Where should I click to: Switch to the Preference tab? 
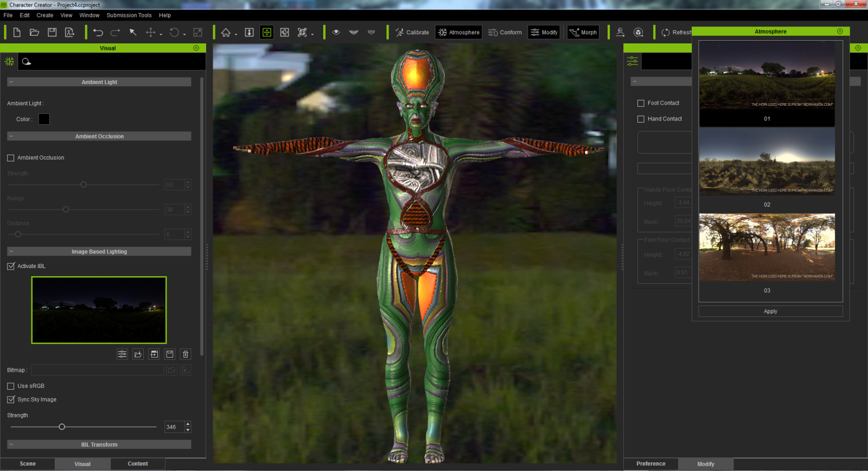point(651,464)
